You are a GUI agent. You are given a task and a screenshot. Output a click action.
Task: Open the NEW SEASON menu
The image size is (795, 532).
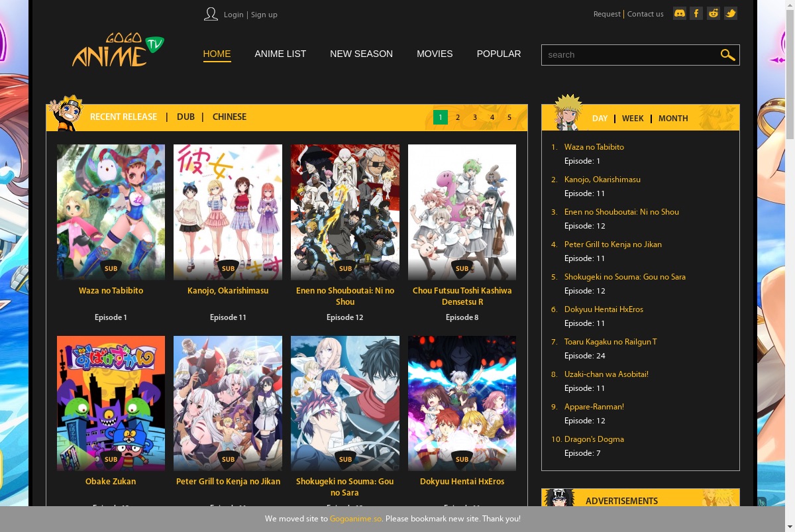point(361,54)
